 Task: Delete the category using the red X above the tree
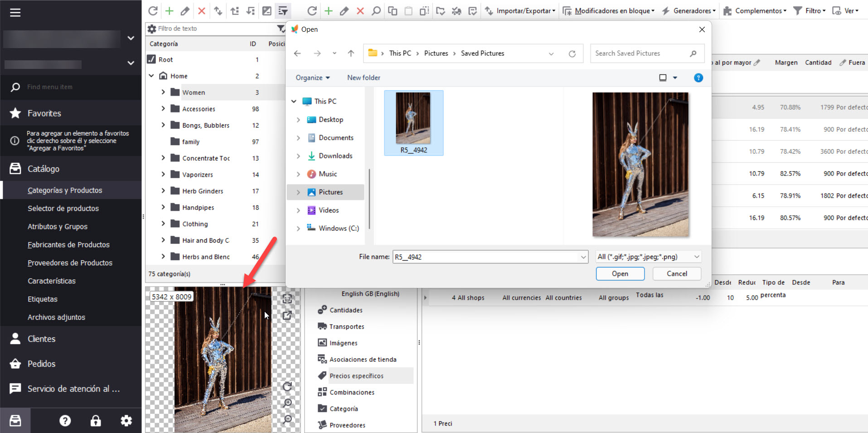click(202, 11)
